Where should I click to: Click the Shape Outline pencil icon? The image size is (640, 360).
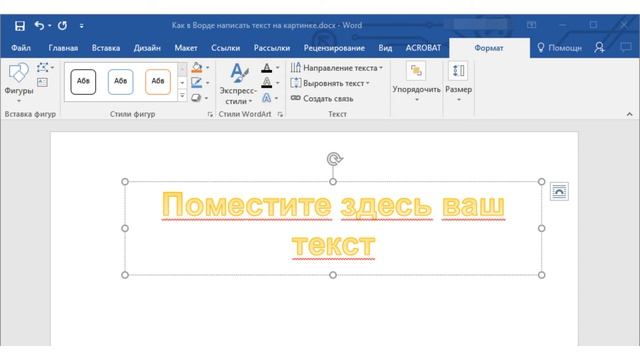pos(197,82)
